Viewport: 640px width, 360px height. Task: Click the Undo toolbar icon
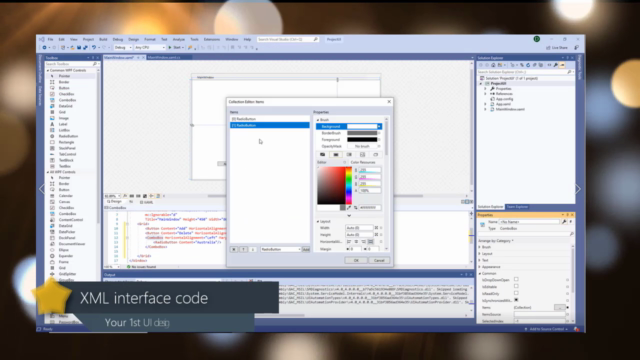[x=94, y=48]
